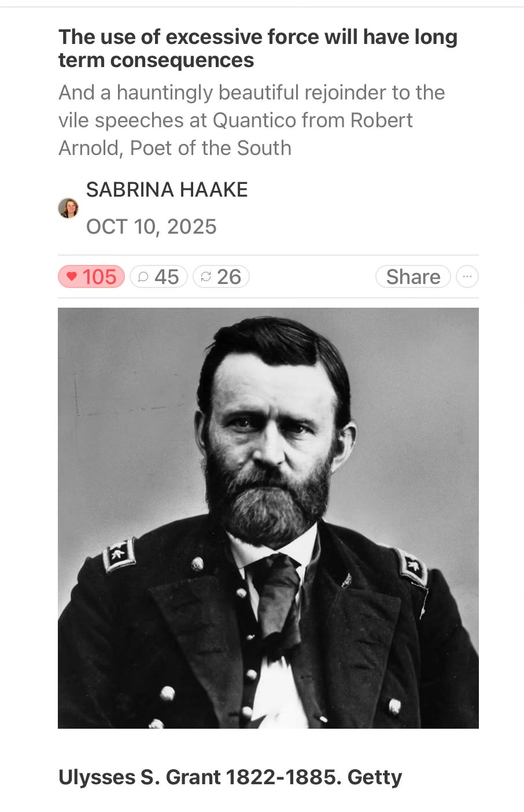Click the 45 comments count
The height and width of the screenshot is (812, 524).
pos(167,277)
